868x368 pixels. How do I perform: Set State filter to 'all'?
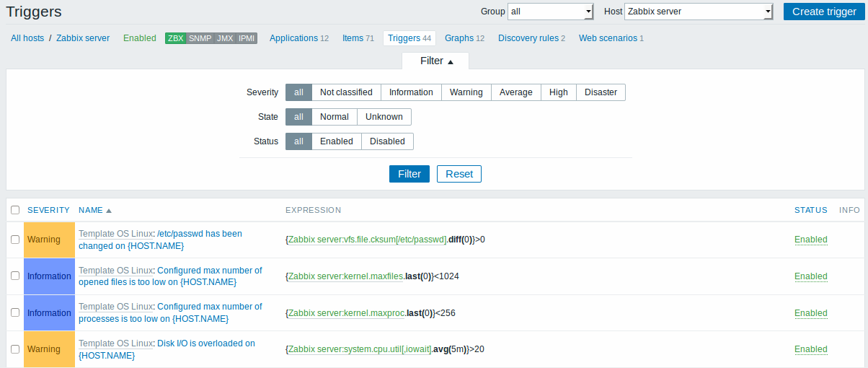click(x=298, y=117)
